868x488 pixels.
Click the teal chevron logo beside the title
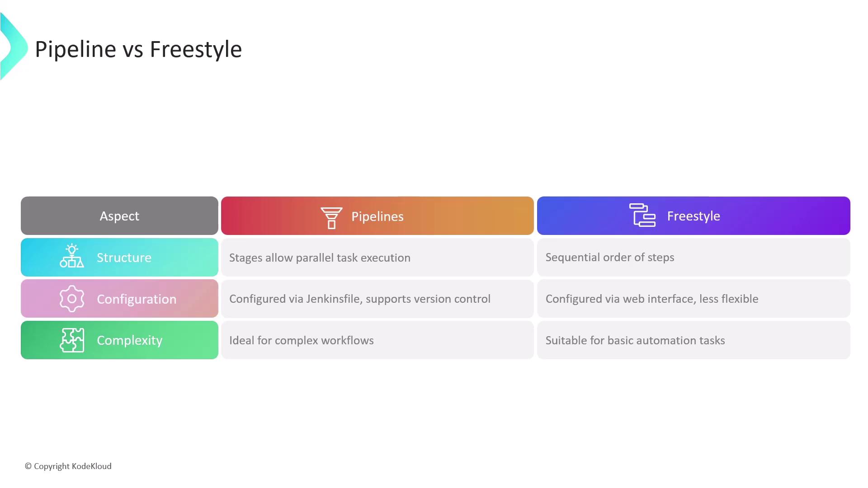(14, 47)
